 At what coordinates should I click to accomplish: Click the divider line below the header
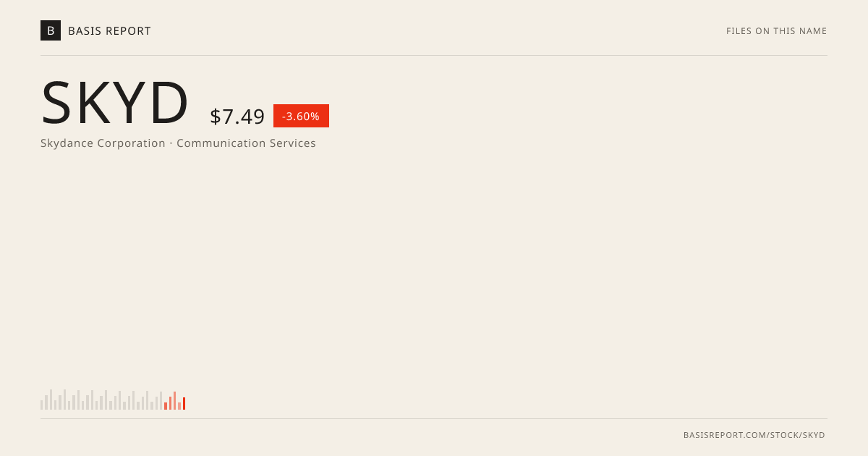coord(434,55)
